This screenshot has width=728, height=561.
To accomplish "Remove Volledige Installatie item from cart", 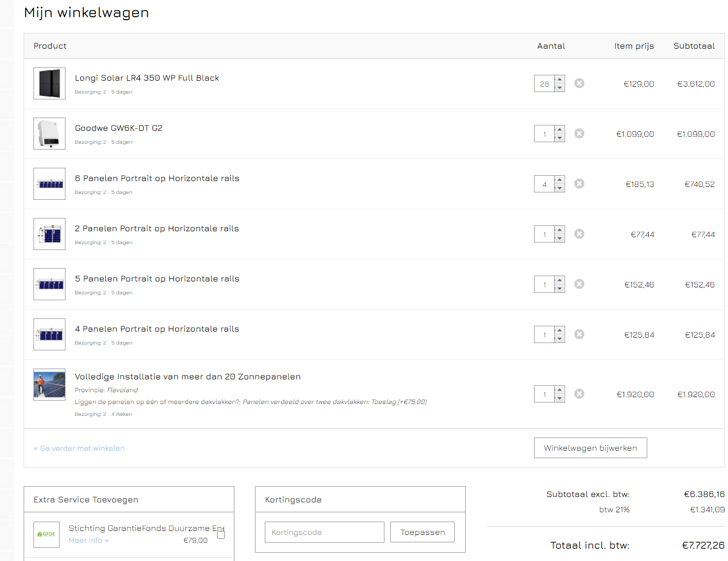I will [579, 394].
